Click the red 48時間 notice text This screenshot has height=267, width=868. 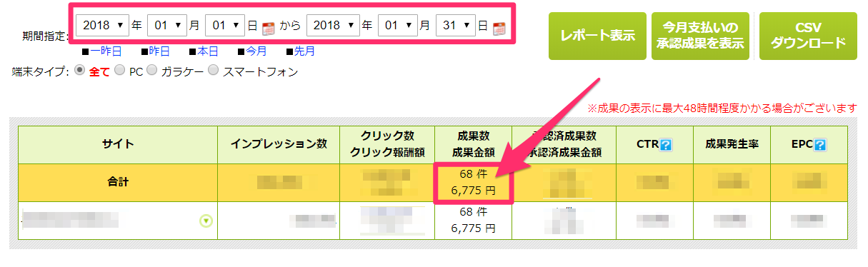click(x=722, y=109)
